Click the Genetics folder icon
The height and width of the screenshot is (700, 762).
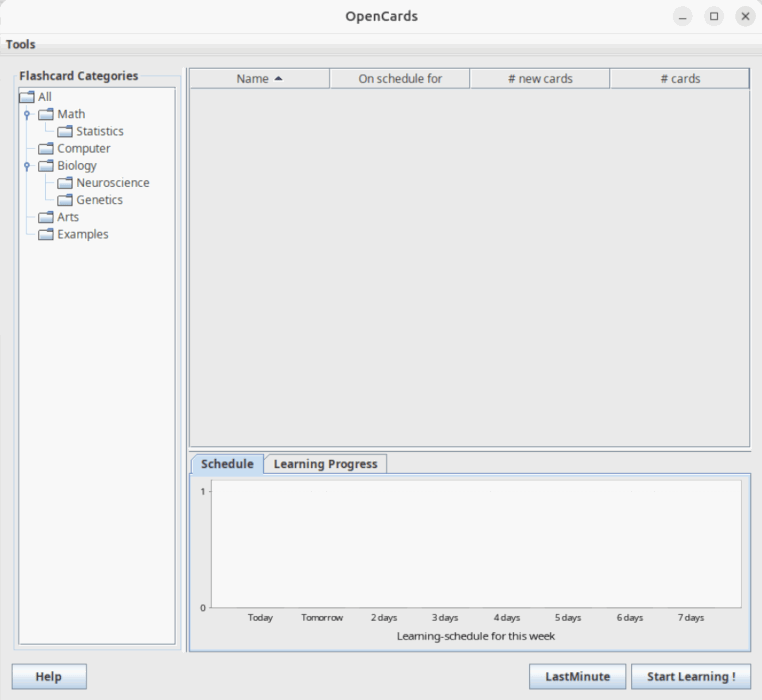point(65,200)
